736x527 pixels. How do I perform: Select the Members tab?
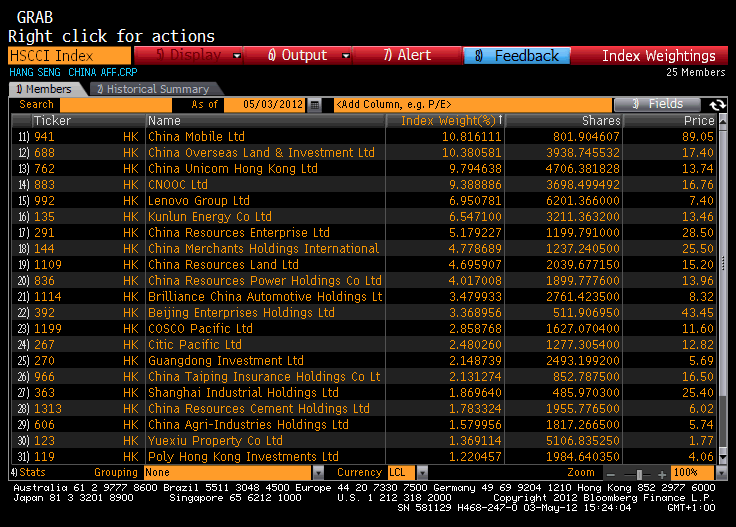(x=42, y=89)
